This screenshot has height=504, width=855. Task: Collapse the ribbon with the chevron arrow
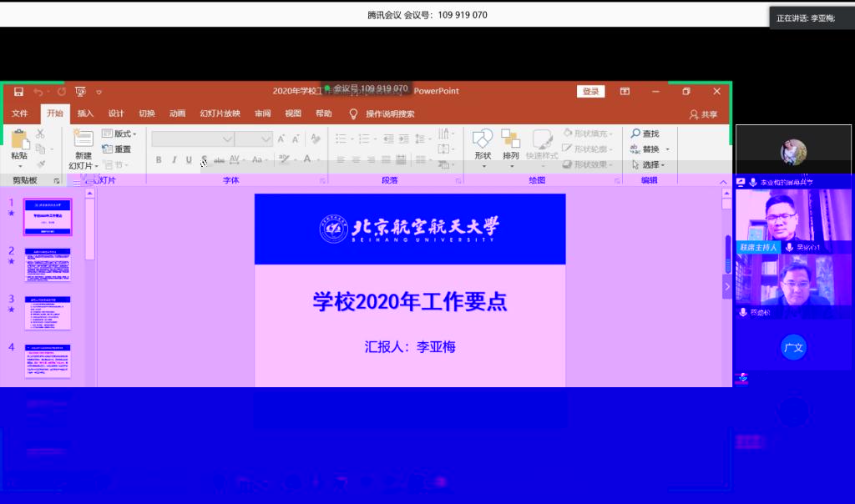pyautogui.click(x=723, y=182)
